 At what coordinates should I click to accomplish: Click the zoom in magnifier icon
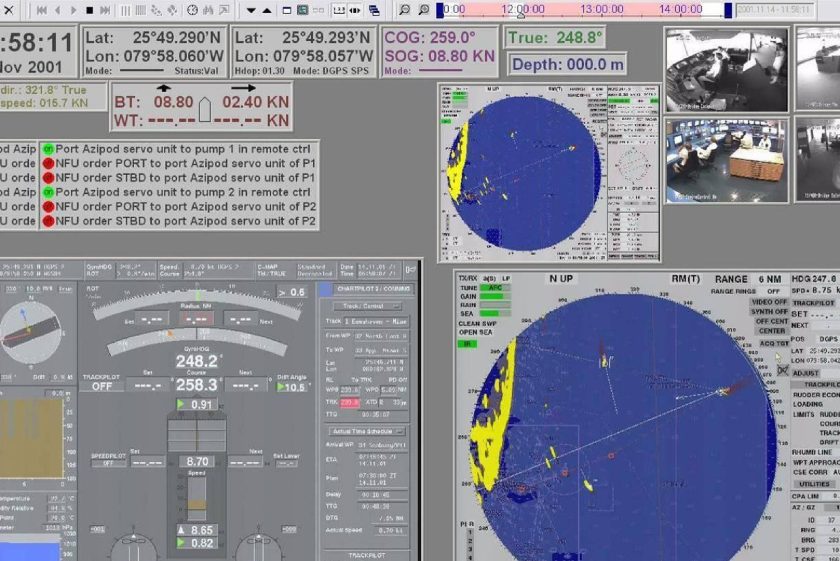coord(423,10)
